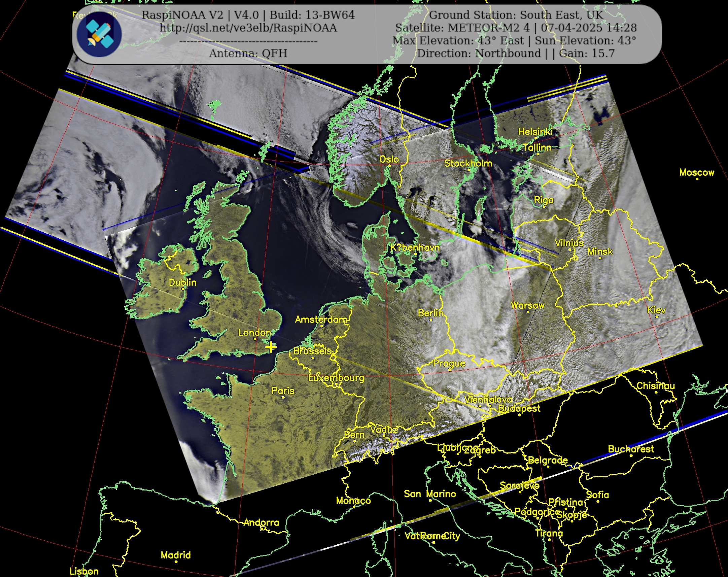
Task: Click the Kiev city label
Action: pyautogui.click(x=656, y=310)
